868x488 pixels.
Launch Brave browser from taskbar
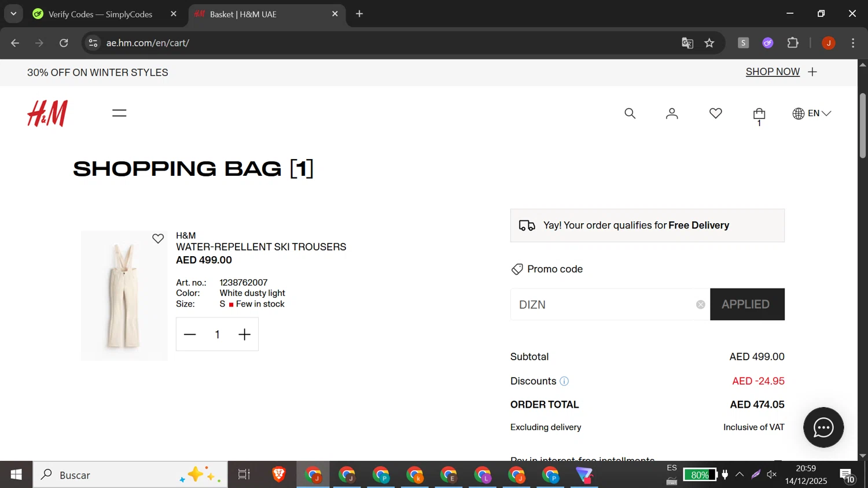[279, 475]
